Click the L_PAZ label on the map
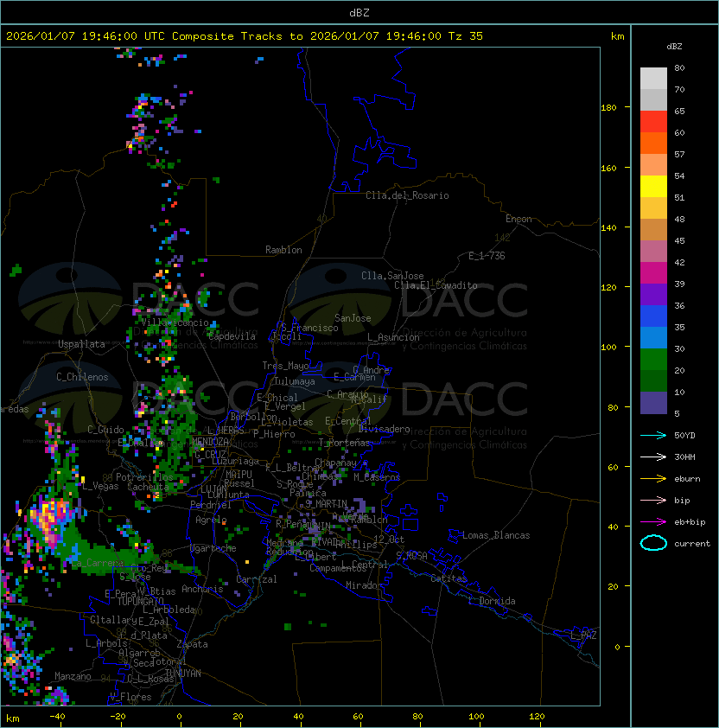Screen dimensions: 719x728 tap(583, 635)
